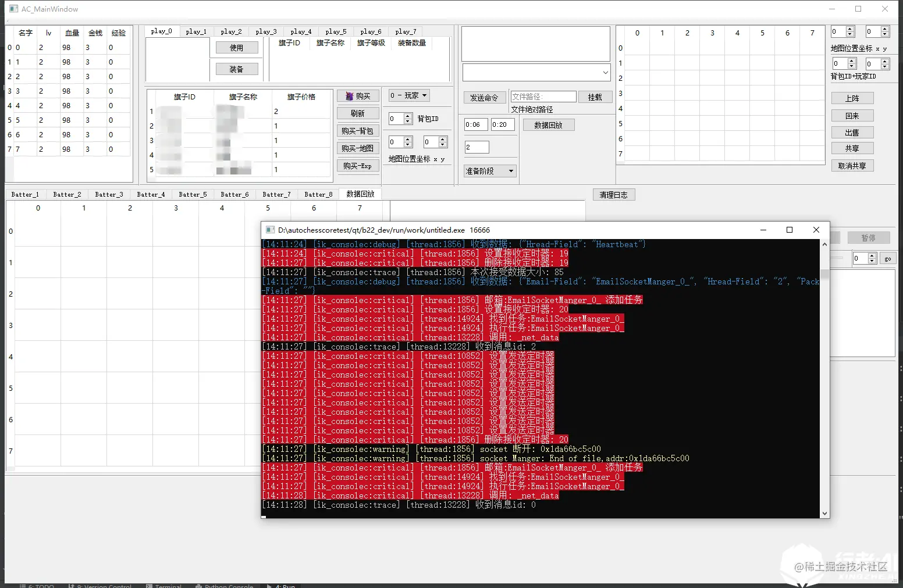Screen dimensions: 903x588
Task: Click the 共享 share button
Action: point(852,148)
